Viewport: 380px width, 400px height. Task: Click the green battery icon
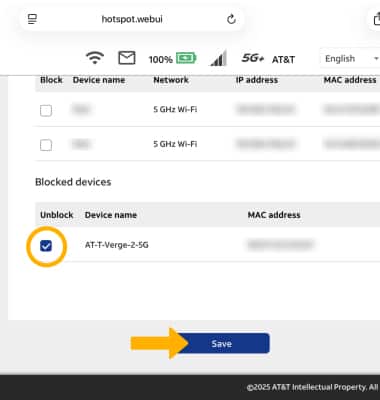point(186,59)
